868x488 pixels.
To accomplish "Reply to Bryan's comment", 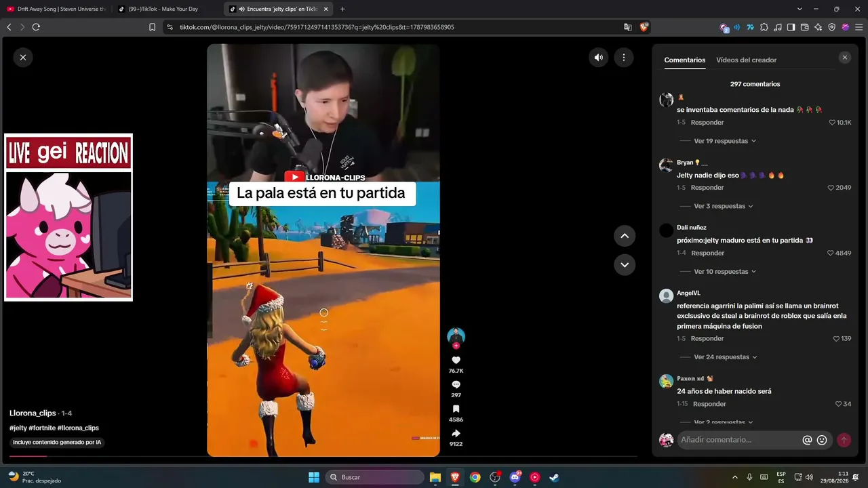I will (707, 188).
